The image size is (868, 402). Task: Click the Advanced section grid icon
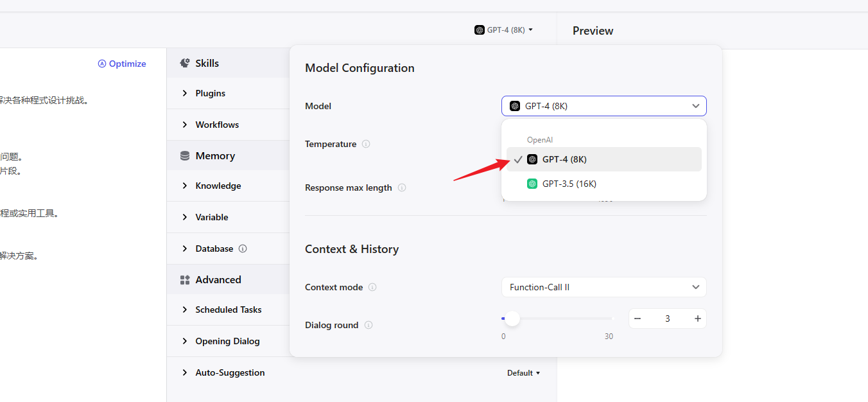[185, 280]
